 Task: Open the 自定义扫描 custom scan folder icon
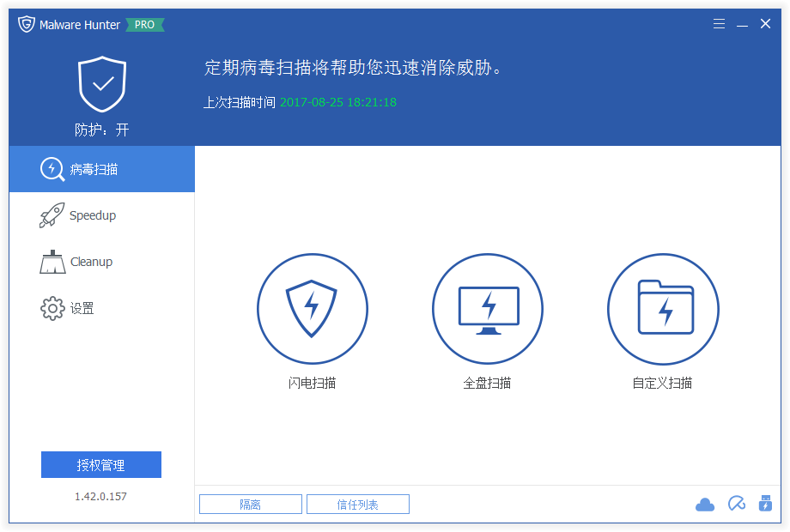click(x=664, y=309)
